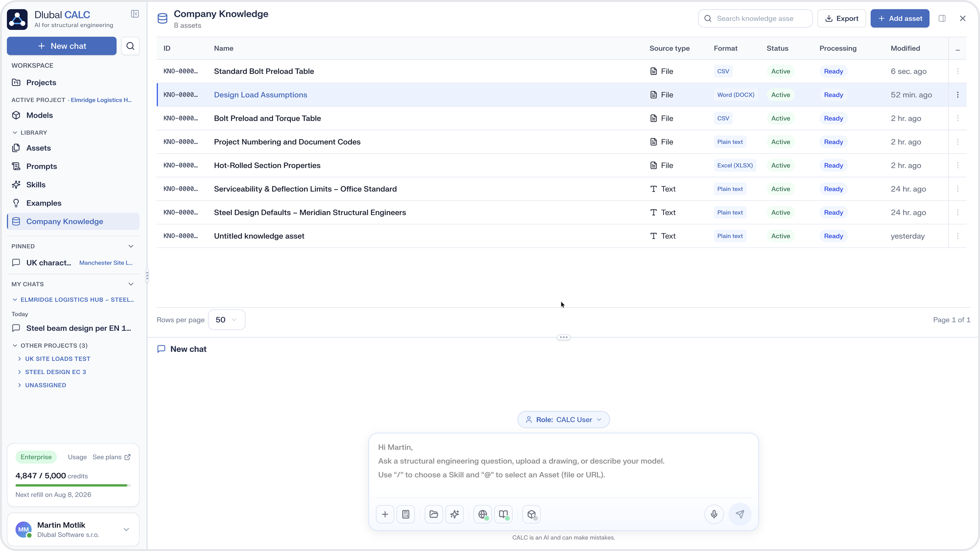Open Serviceability & Deflection Limits asset
Screen dimensions: 980x551
tap(305, 189)
